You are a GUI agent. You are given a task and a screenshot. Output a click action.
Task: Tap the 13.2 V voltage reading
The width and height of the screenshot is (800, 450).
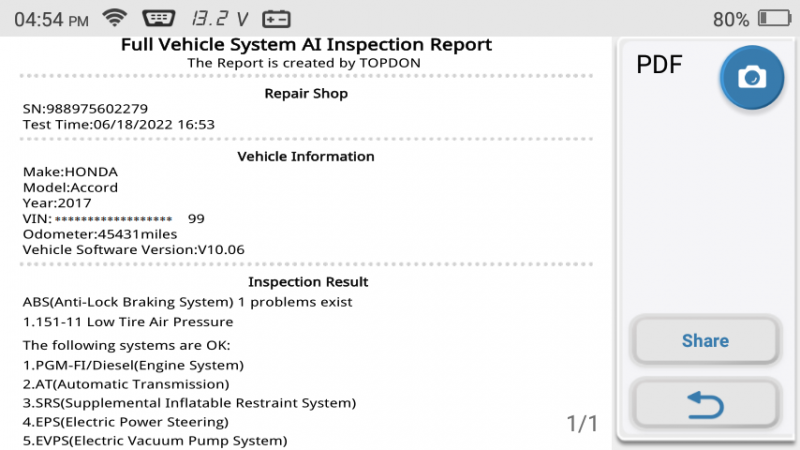pos(219,19)
